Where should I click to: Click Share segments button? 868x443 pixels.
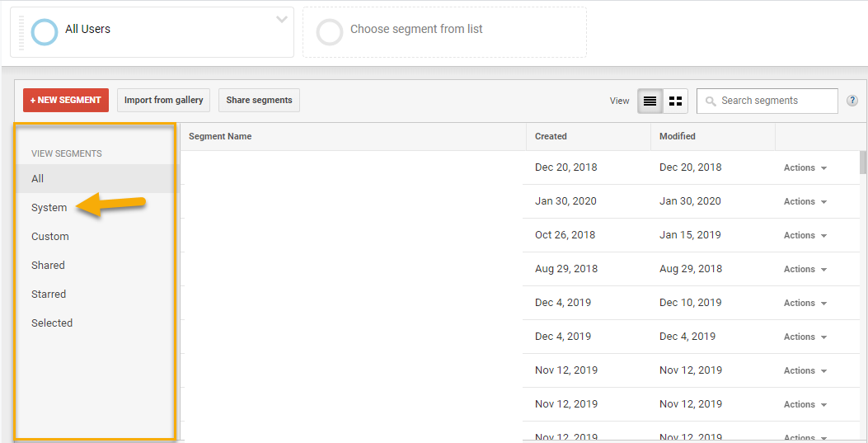(259, 101)
